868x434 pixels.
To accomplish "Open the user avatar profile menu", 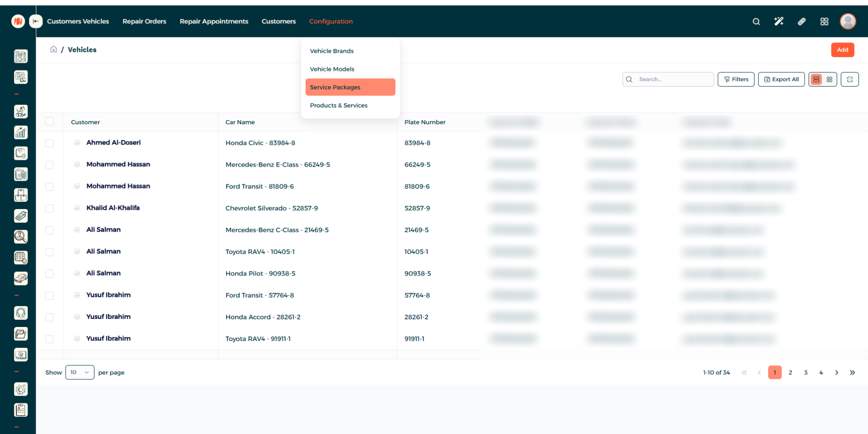I will pyautogui.click(x=848, y=21).
